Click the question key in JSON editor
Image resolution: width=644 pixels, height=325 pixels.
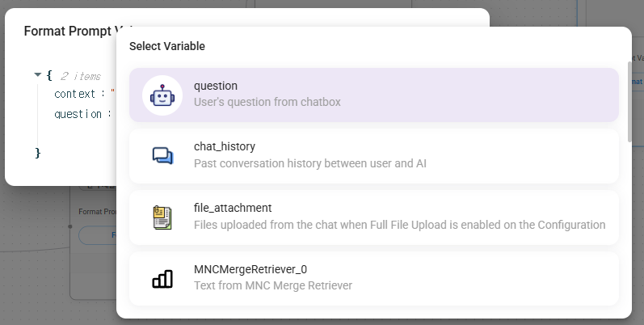point(78,114)
